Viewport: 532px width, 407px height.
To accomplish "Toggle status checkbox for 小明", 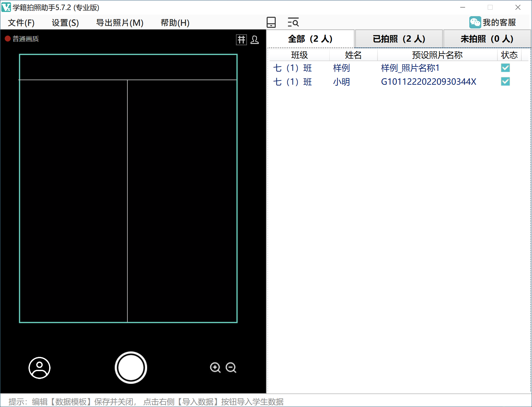I will [x=505, y=81].
